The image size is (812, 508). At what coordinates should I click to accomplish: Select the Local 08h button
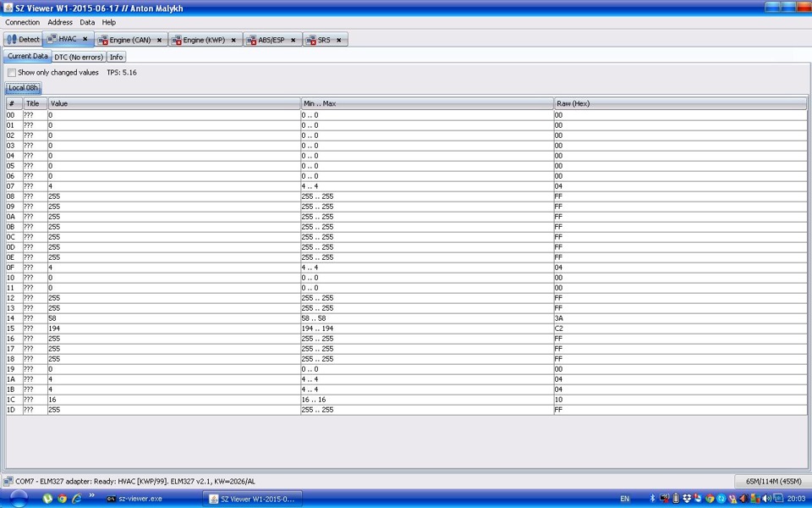(24, 87)
